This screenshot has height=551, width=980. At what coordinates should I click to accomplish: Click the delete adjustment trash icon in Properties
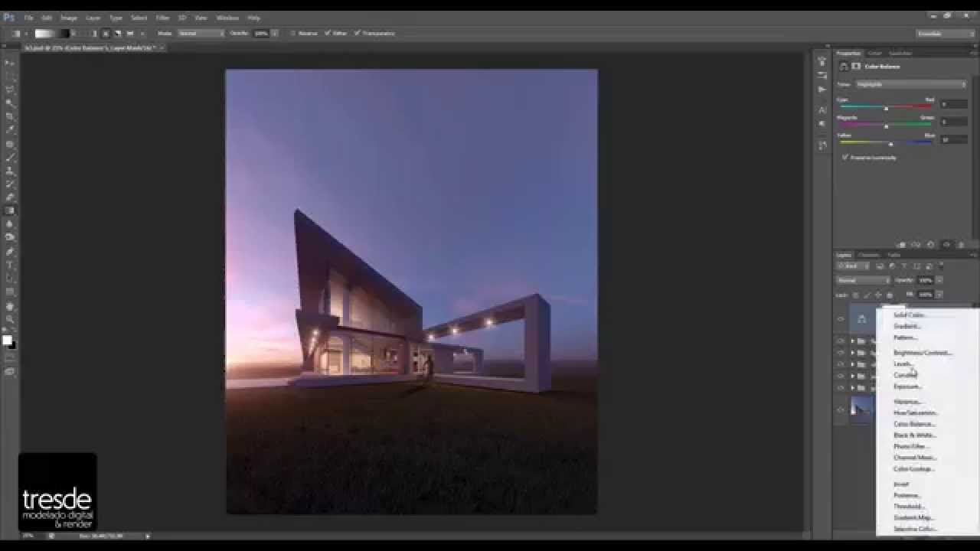click(x=962, y=245)
